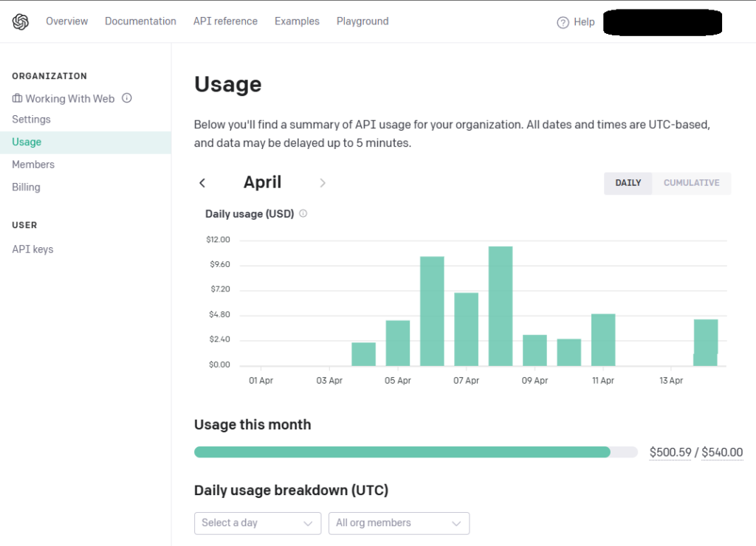Go to API keys page

(x=32, y=249)
